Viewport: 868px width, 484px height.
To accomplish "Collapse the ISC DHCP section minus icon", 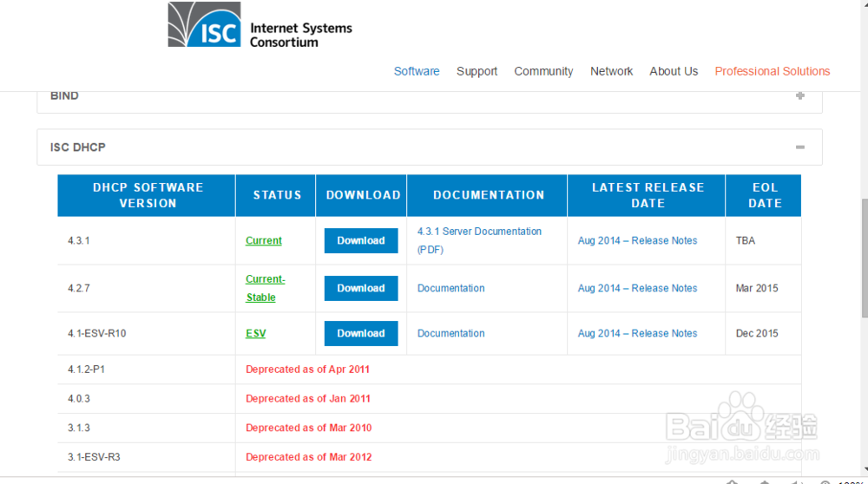I will tap(800, 147).
